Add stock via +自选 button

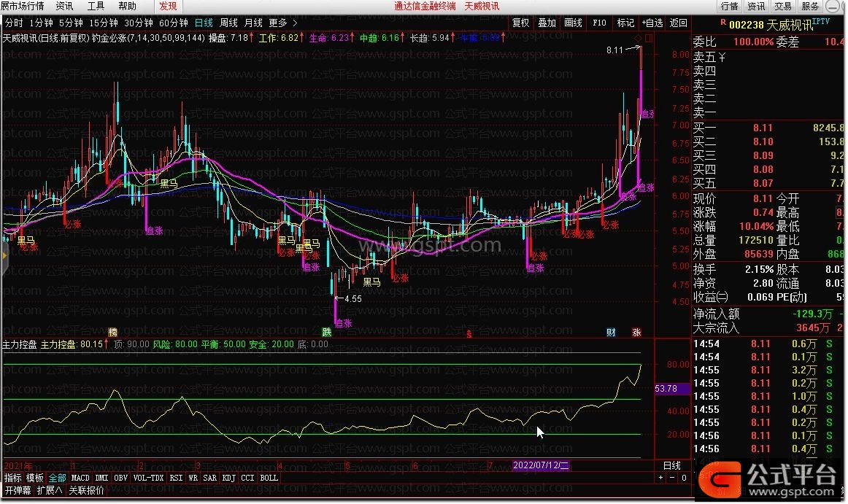[652, 23]
